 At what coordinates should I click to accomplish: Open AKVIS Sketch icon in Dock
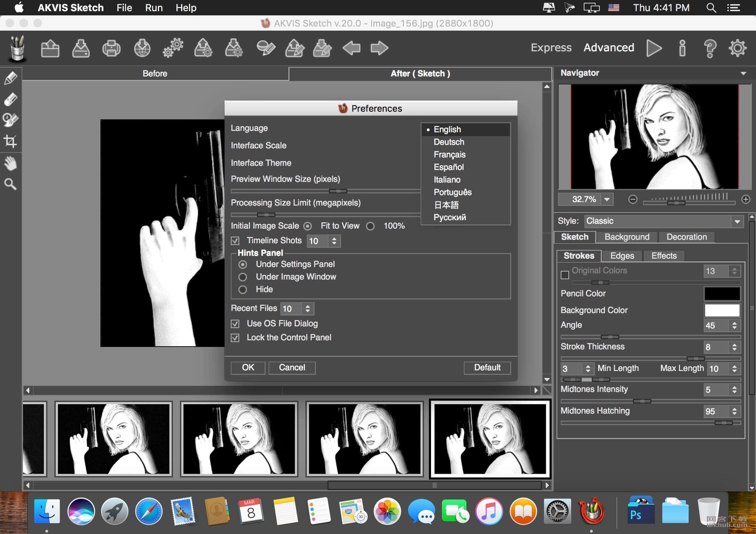(x=592, y=511)
